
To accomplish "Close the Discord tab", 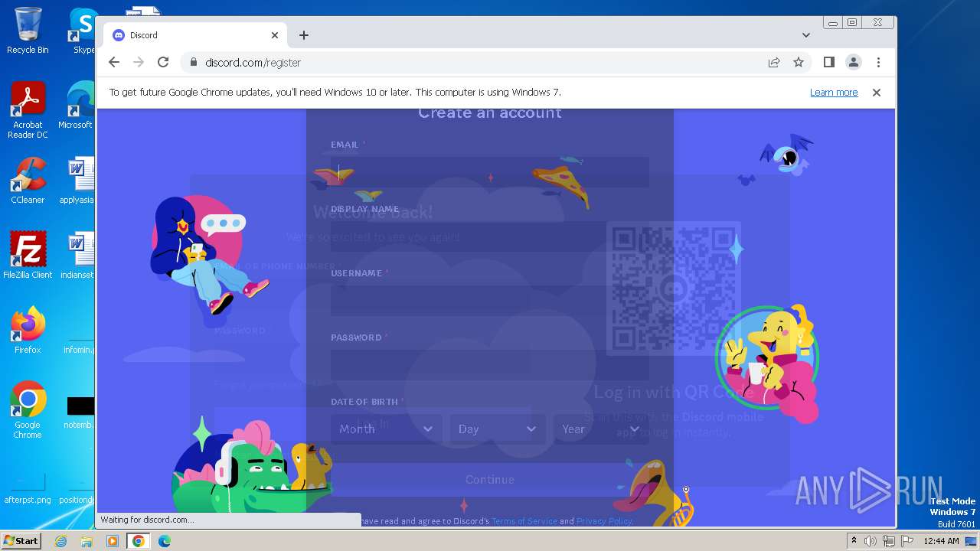I will [x=275, y=35].
